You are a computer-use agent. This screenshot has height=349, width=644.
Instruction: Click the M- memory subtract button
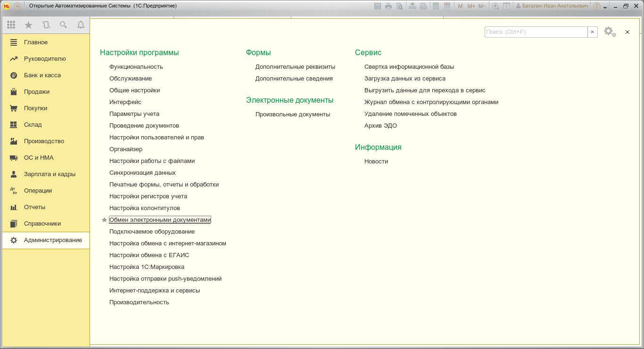click(x=482, y=6)
